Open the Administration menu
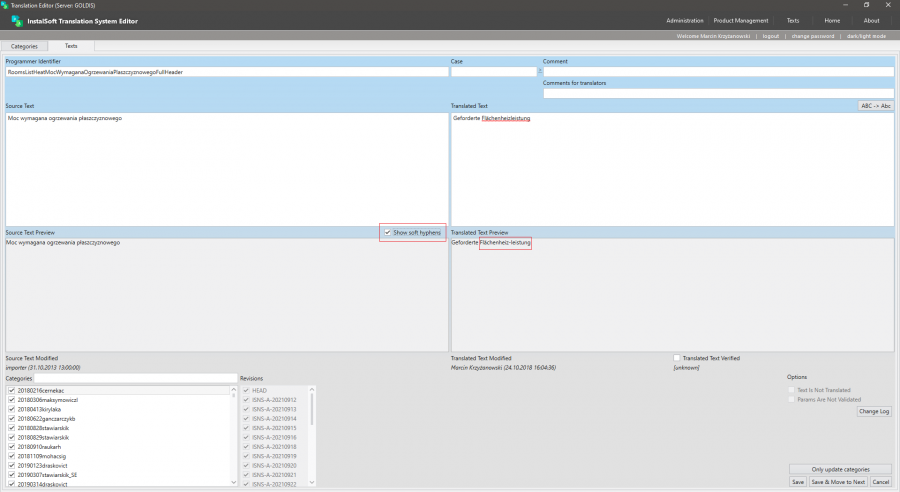The image size is (900, 492). [685, 20]
